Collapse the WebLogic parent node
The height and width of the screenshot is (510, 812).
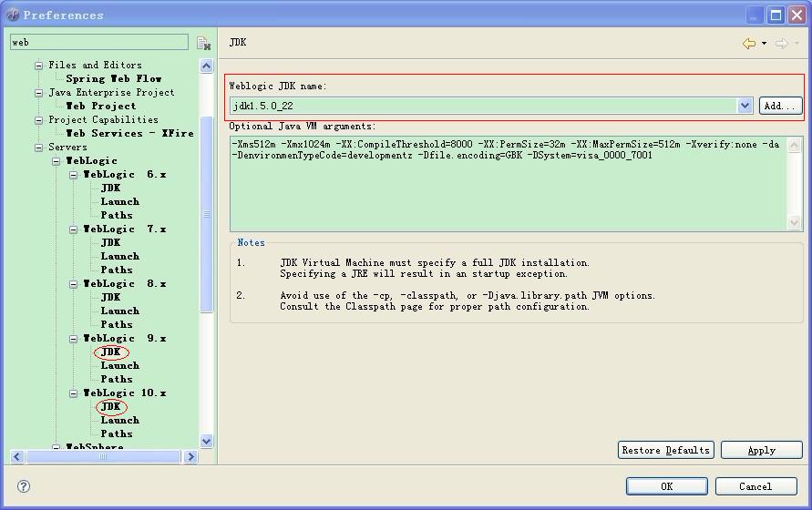pyautogui.click(x=56, y=161)
